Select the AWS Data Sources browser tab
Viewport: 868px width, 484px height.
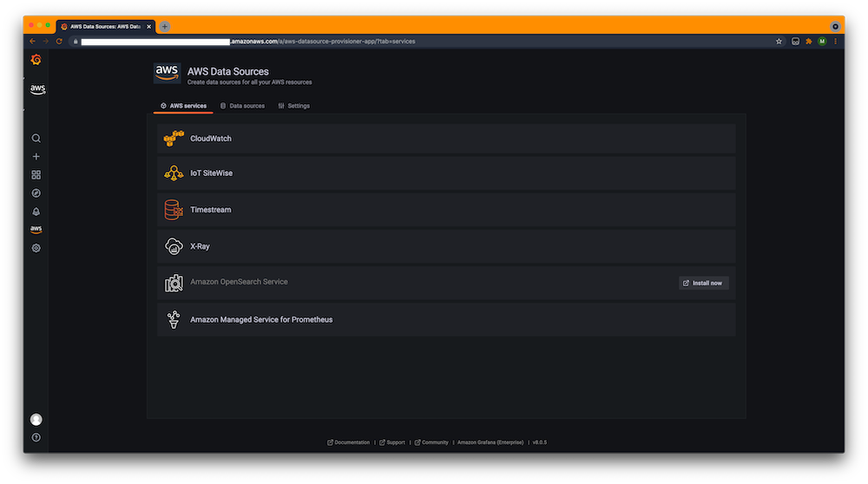105,27
